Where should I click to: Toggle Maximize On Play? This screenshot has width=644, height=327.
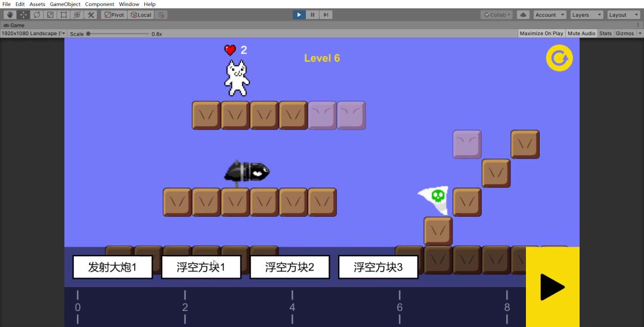pyautogui.click(x=541, y=33)
